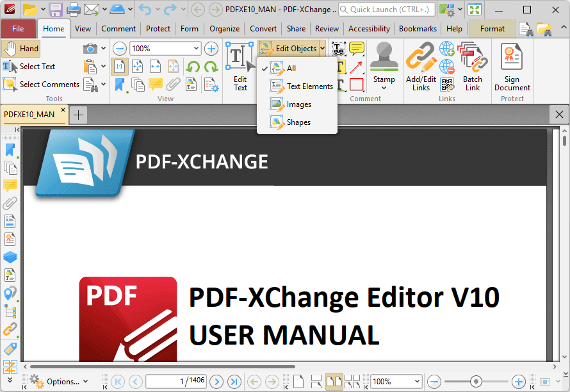Image resolution: width=570 pixels, height=392 pixels.
Task: Click the status bar zoom in plus
Action: pyautogui.click(x=518, y=382)
